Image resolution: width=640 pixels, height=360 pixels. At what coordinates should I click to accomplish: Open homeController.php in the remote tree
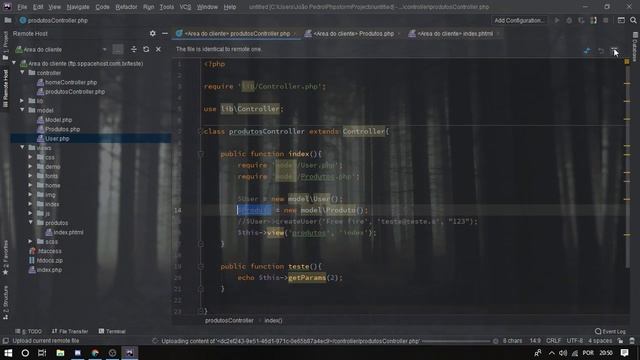(x=71, y=82)
